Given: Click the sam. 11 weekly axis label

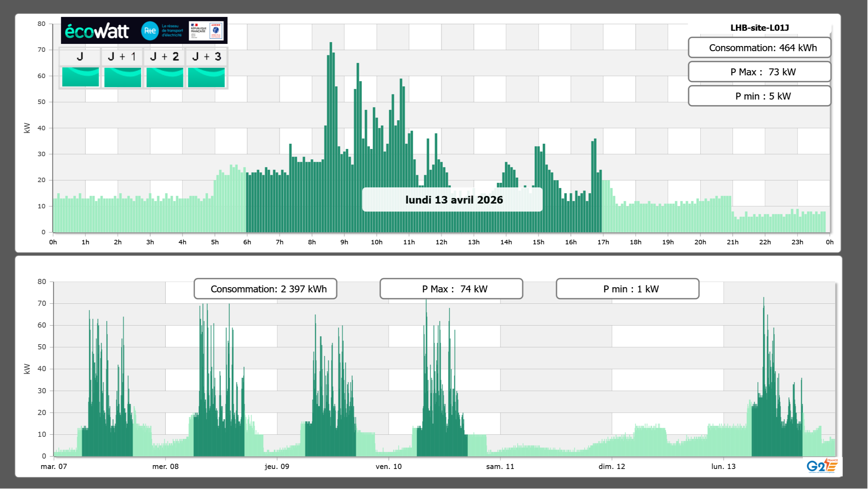Looking at the screenshot, I should coord(500,467).
